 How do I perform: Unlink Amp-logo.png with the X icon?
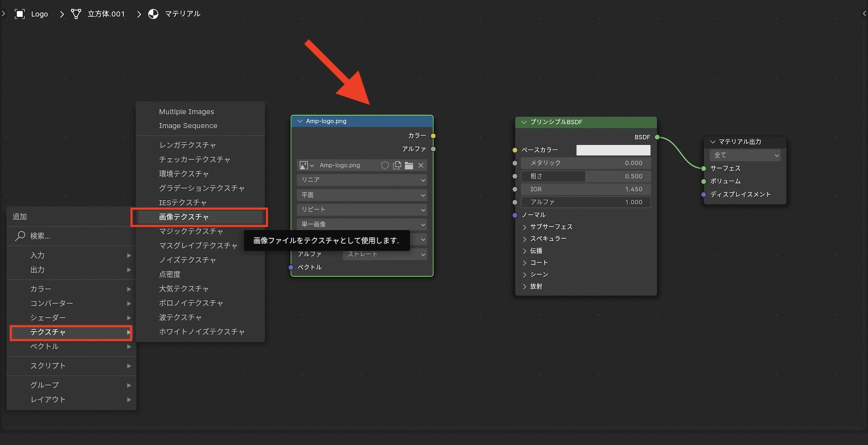tap(421, 165)
